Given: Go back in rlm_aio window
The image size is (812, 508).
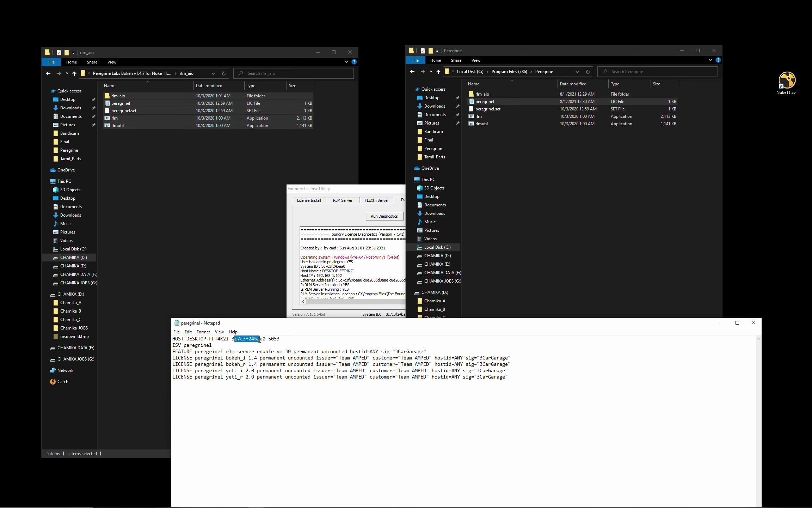Looking at the screenshot, I should [48, 73].
